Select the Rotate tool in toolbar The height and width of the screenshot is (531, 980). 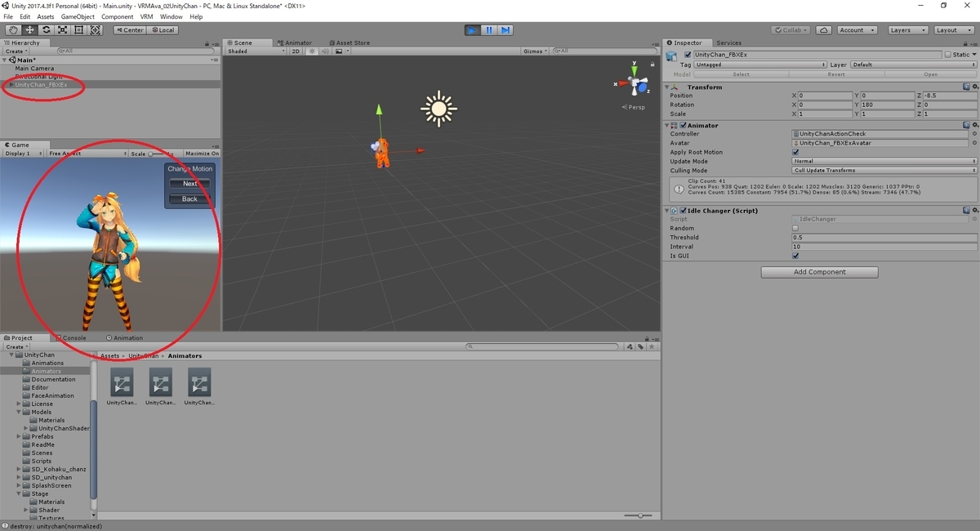pyautogui.click(x=46, y=30)
